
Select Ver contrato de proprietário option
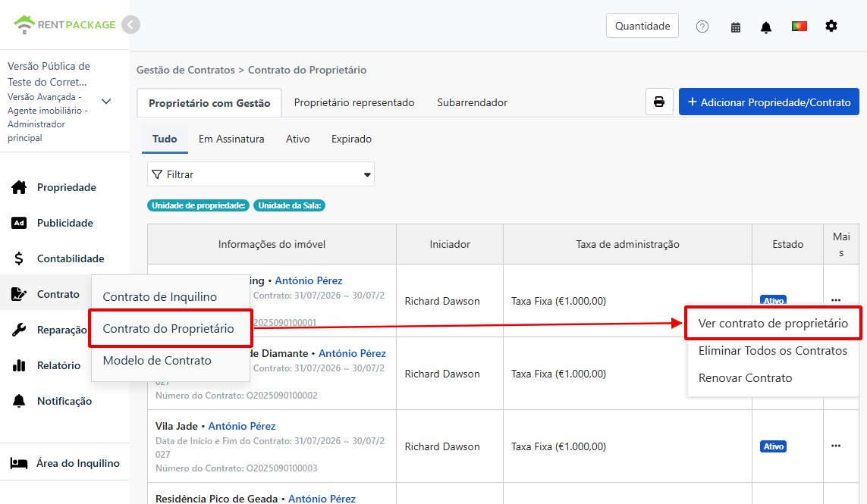pos(773,324)
